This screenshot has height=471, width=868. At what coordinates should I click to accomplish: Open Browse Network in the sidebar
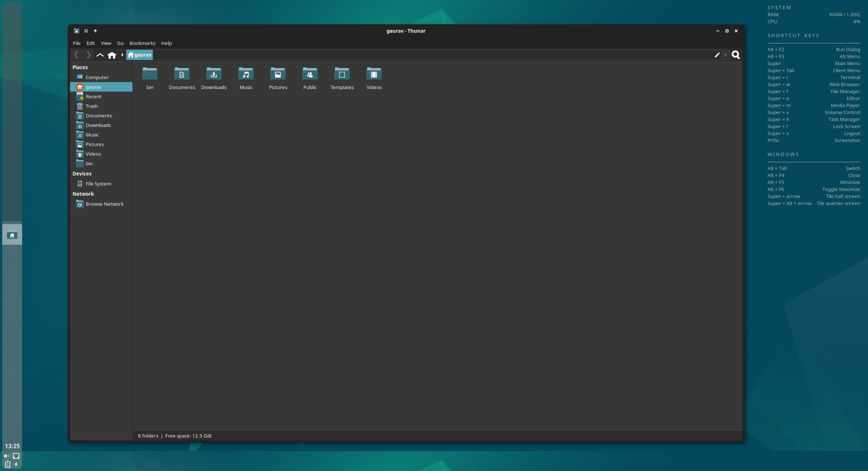click(101, 204)
